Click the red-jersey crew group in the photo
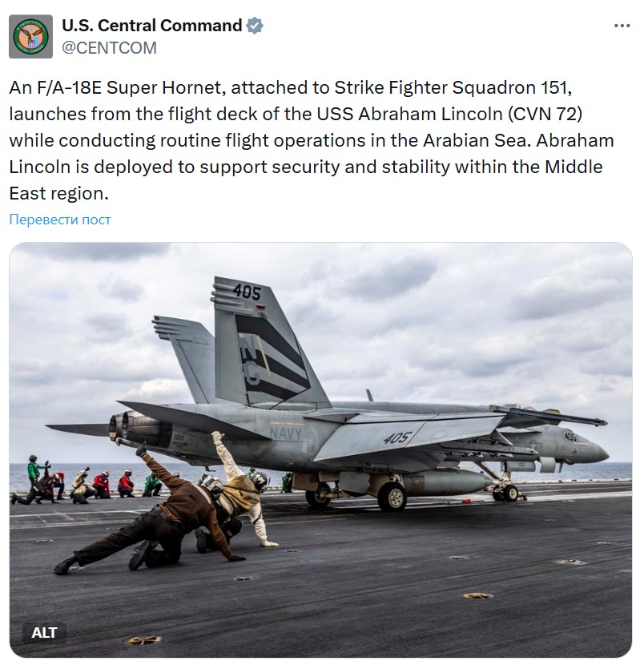The image size is (644, 669). [113, 485]
